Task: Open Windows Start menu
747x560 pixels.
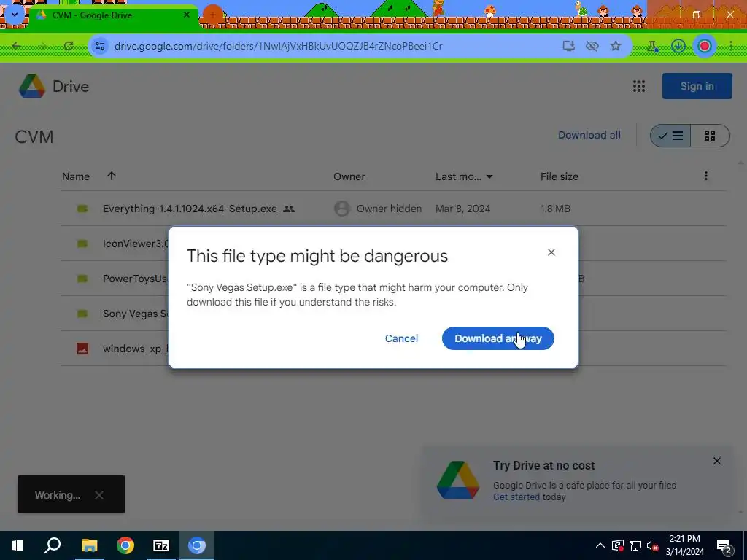Action: click(x=18, y=545)
